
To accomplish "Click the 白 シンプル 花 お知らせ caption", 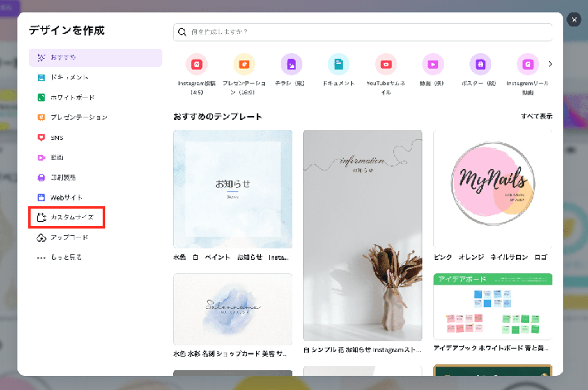I will (362, 350).
